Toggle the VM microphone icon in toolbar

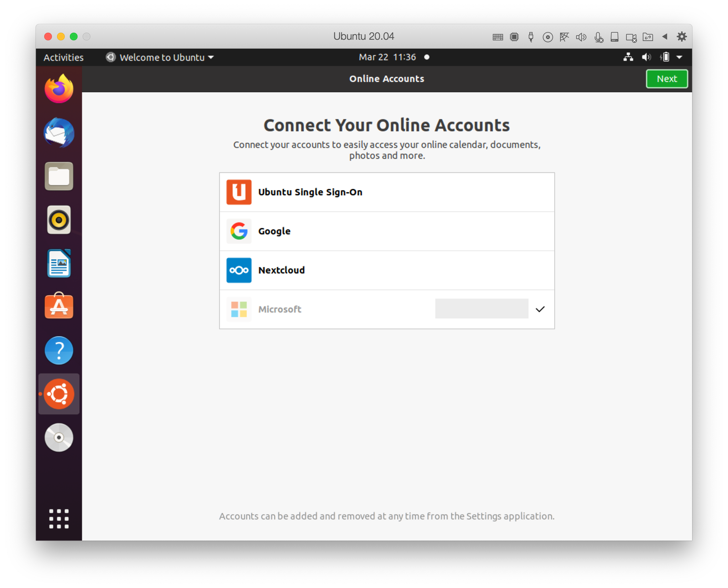click(599, 37)
